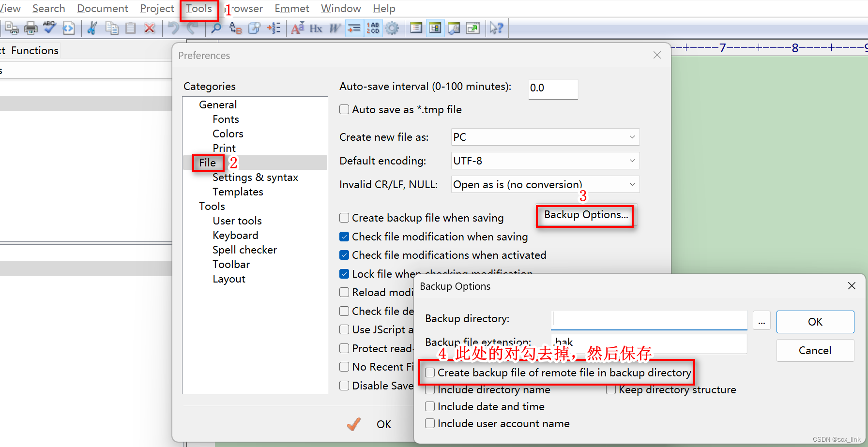Click the View in Browser toolbar icon
868x447 pixels.
[x=69, y=29]
